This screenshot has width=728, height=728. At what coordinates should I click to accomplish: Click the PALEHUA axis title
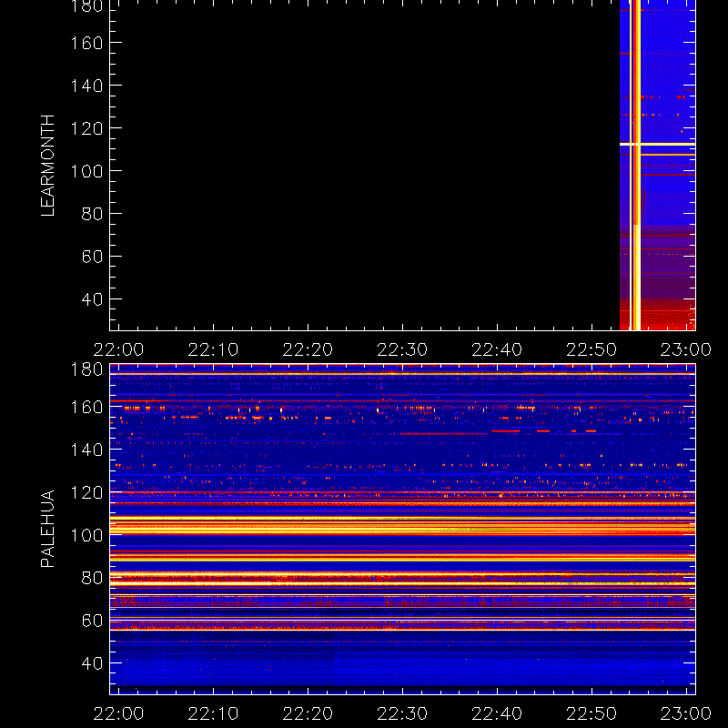[x=47, y=529]
